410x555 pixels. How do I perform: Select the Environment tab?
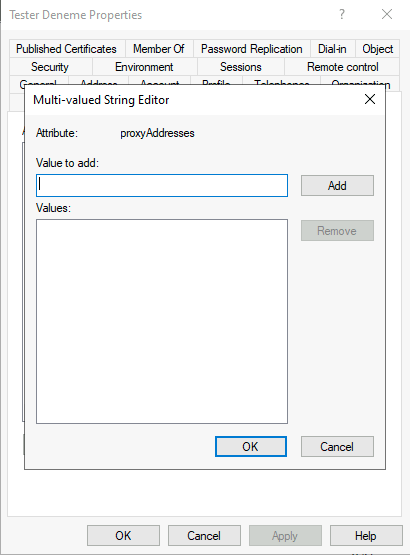coord(144,67)
